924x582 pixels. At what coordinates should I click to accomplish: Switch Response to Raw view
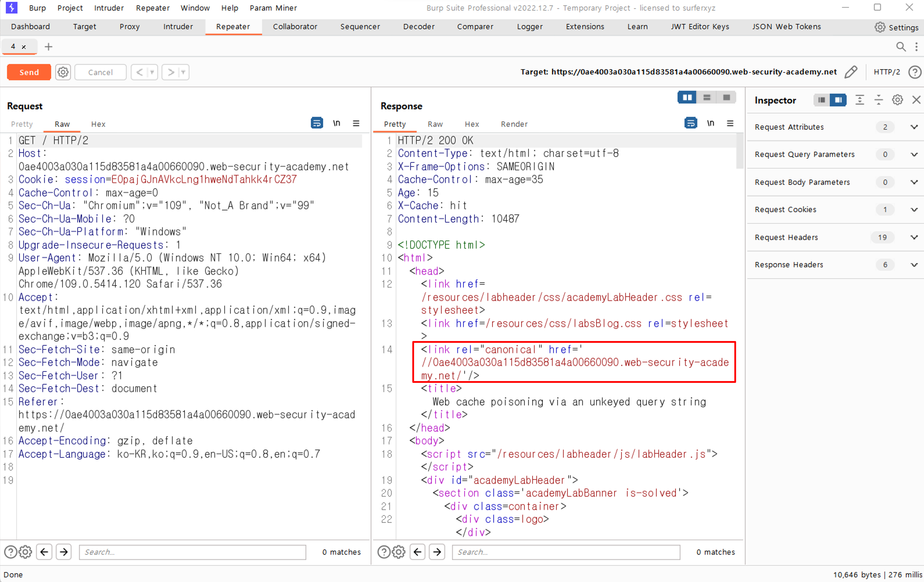pos(435,124)
